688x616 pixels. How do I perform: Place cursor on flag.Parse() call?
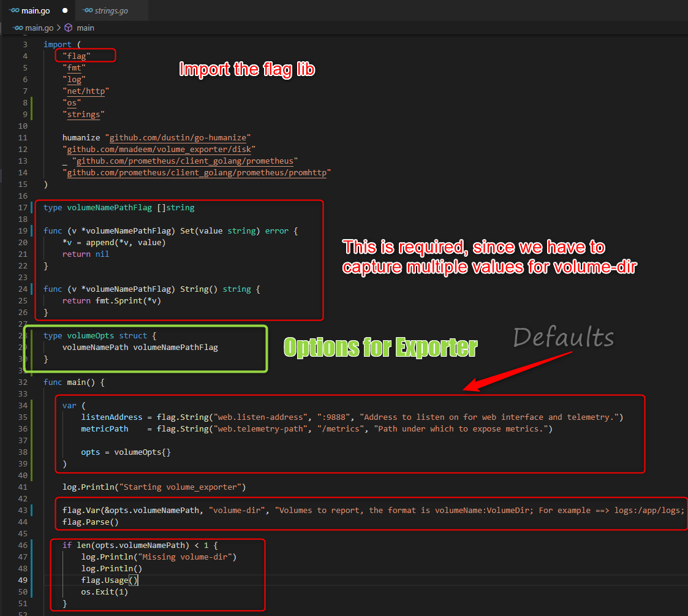click(90, 522)
